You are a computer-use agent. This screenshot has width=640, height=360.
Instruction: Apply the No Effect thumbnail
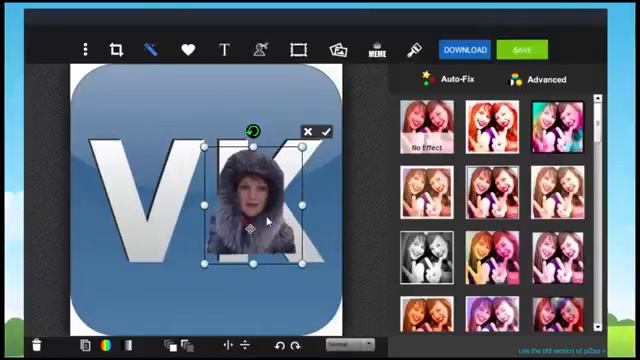tap(427, 127)
